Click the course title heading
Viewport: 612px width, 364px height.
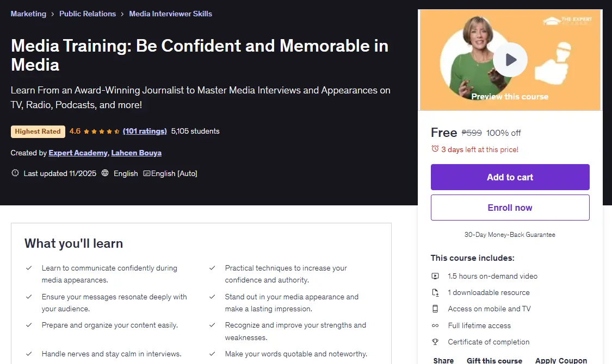pyautogui.click(x=200, y=55)
